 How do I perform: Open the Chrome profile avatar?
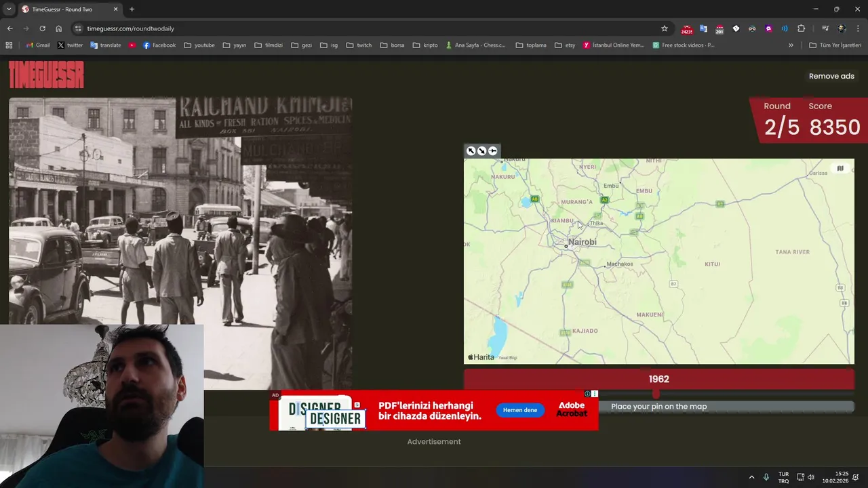tap(842, 28)
